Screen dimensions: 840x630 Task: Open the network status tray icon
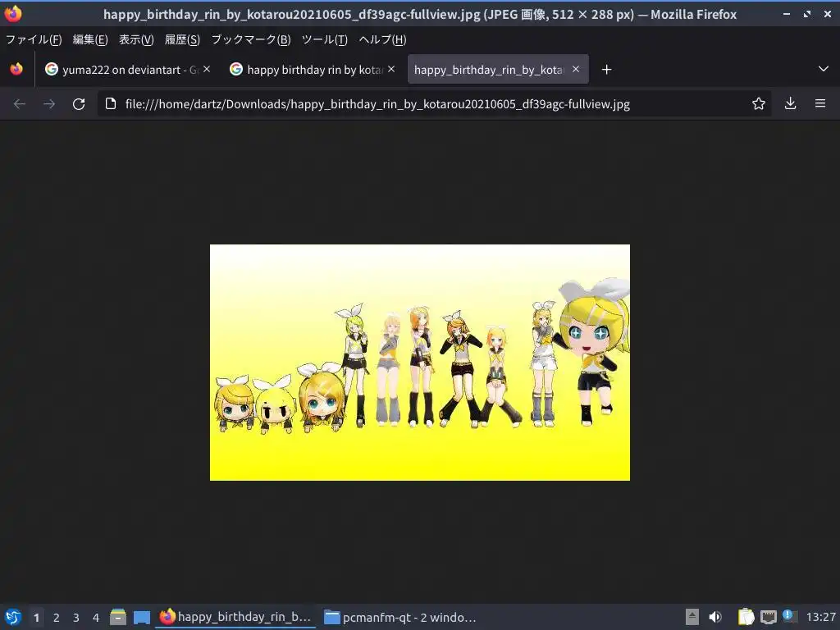[x=769, y=617]
